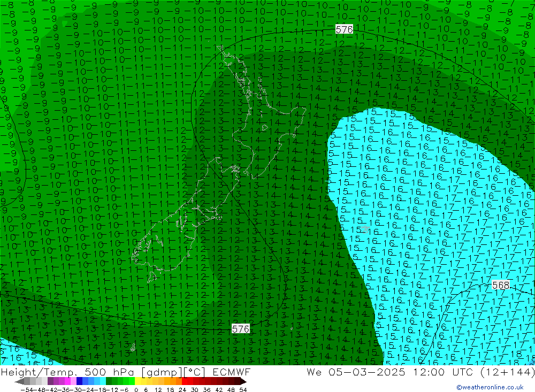Open the weatheronline.co.uk copyright link
Screen dimensions: 535x392
pyautogui.click(x=490, y=387)
